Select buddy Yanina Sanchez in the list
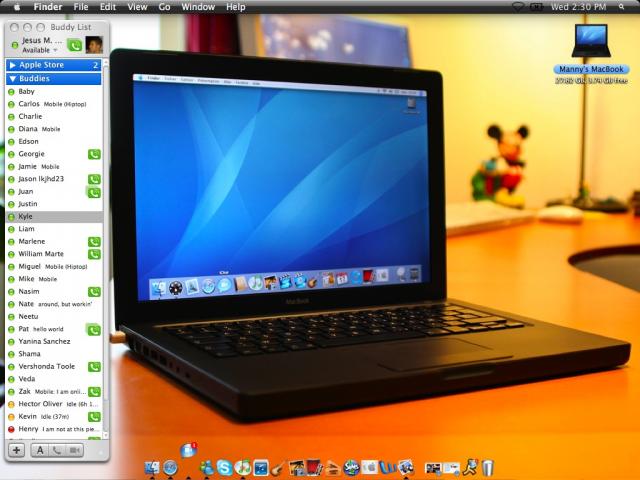The width and height of the screenshot is (640, 480). coord(54,342)
